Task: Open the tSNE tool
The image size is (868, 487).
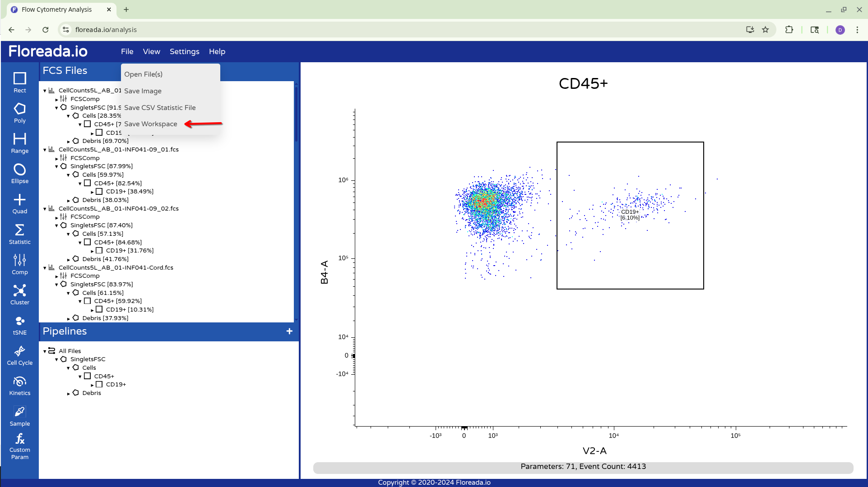Action: [19, 325]
